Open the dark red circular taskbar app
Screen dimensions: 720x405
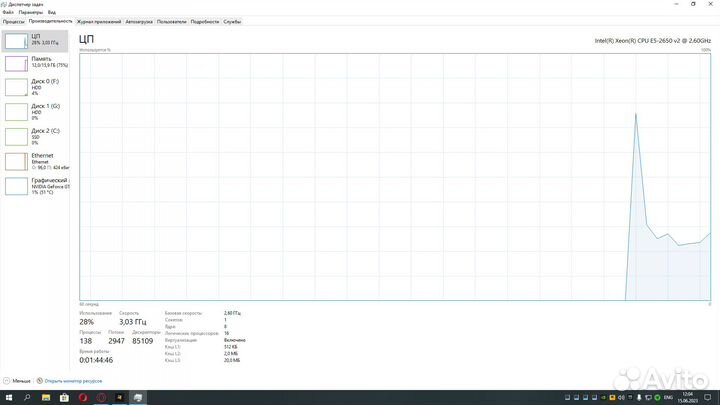tap(101, 398)
